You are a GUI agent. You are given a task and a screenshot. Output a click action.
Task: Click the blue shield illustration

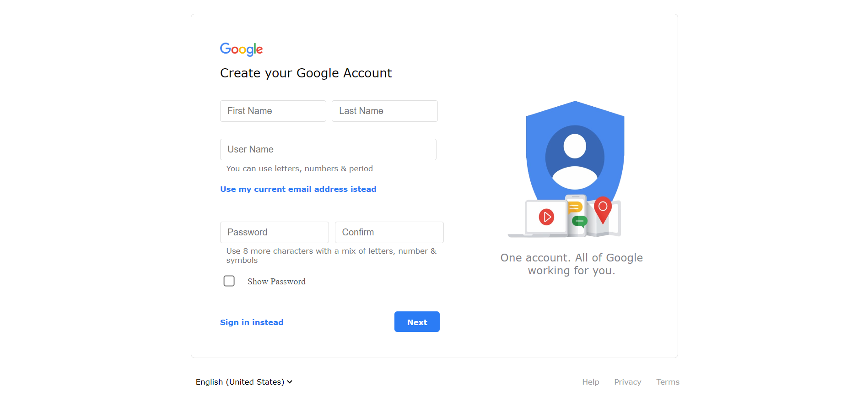[575, 151]
